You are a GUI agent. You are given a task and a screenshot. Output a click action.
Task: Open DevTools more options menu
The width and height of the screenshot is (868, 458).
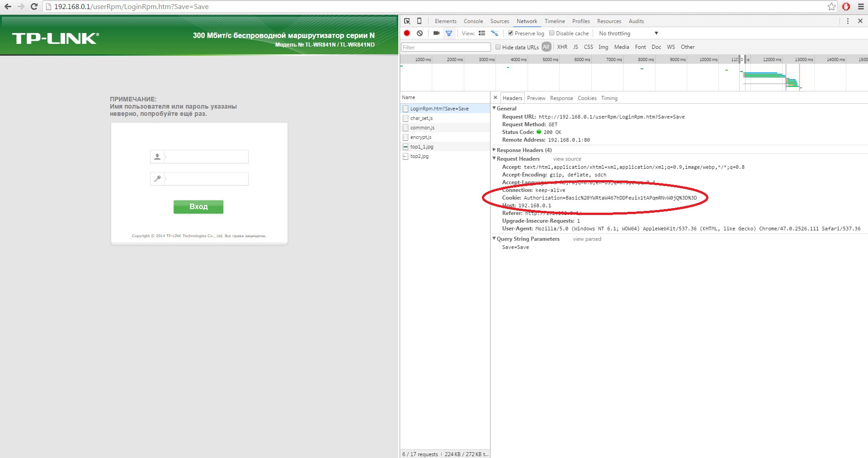848,21
